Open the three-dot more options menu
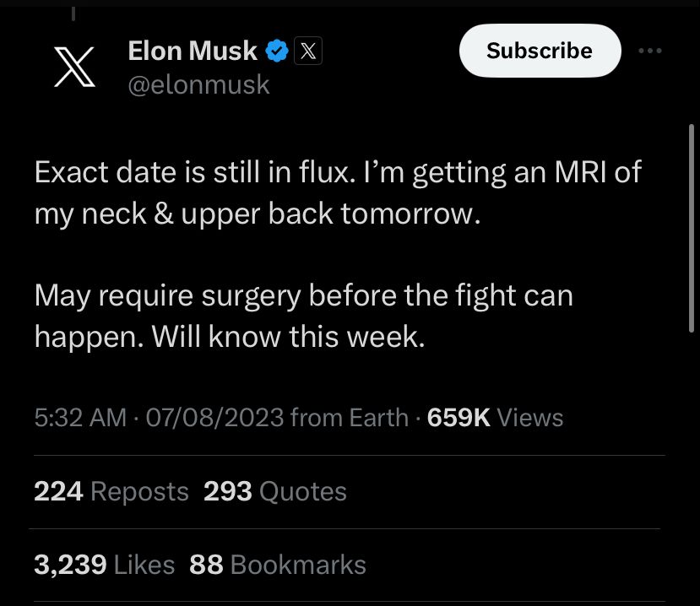Viewport: 700px width, 606px height. (x=650, y=51)
